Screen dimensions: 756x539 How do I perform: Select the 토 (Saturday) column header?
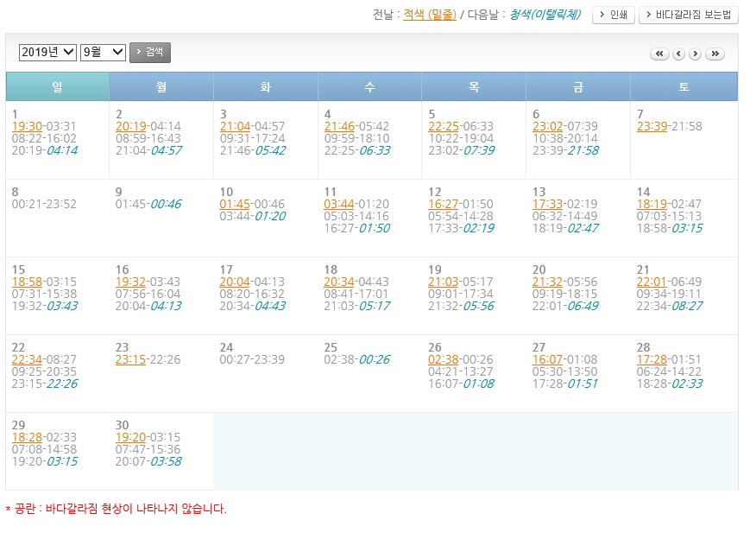(684, 87)
